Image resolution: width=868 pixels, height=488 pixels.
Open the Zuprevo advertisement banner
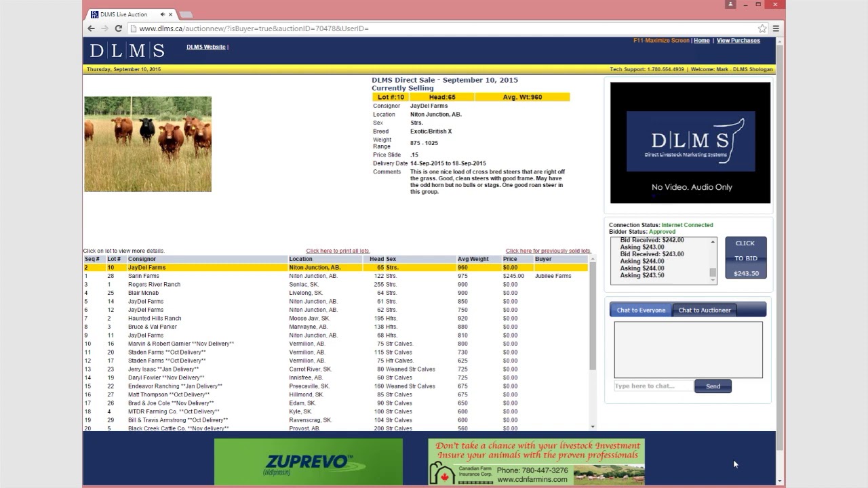[309, 462]
